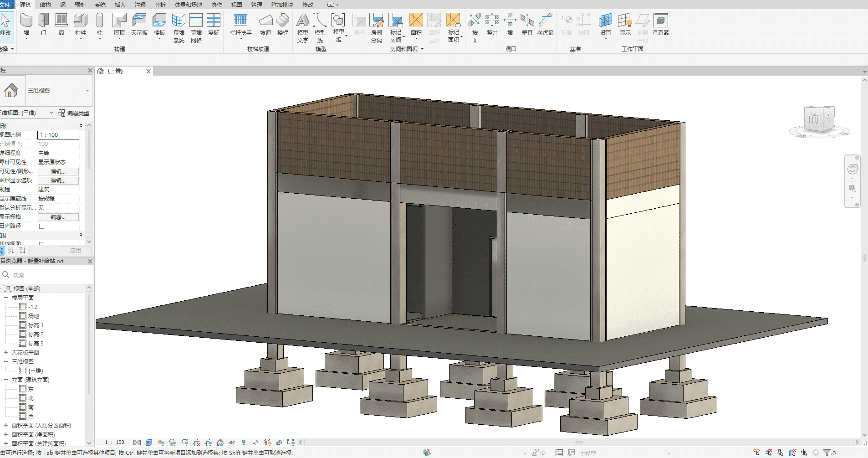Select the Curtain Grid (幕墙网格) tool
This screenshot has width=868, height=458.
point(196,28)
